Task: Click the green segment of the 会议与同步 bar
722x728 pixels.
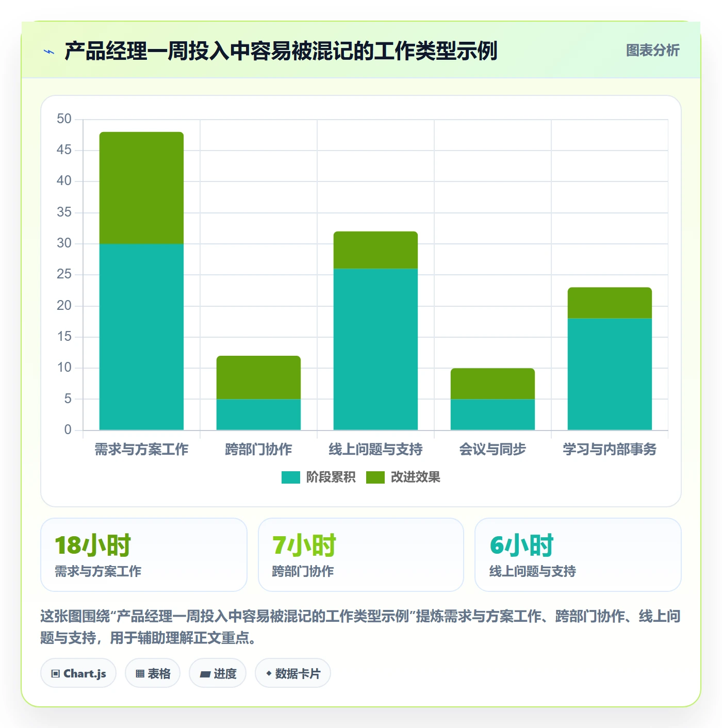Action: pyautogui.click(x=493, y=384)
